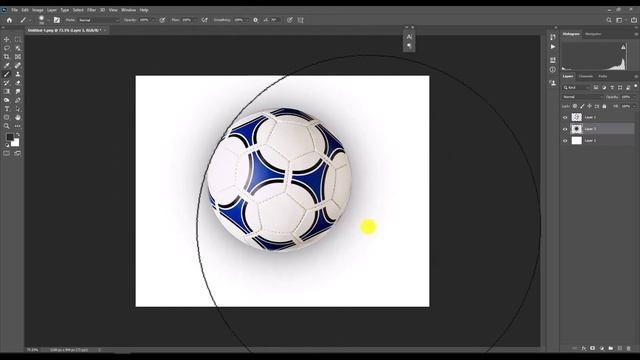This screenshot has width=640, height=360.
Task: Open workspace switcher dropdown
Action: tap(620, 20)
